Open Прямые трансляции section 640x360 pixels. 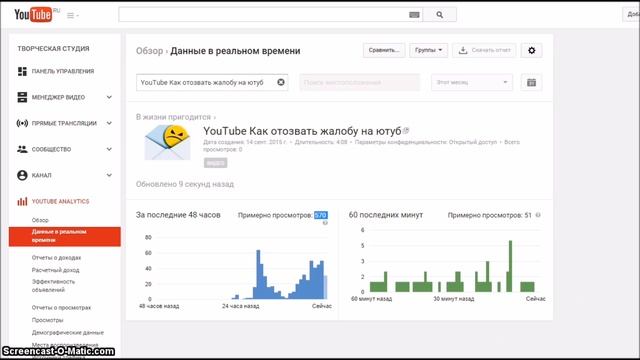(64, 123)
